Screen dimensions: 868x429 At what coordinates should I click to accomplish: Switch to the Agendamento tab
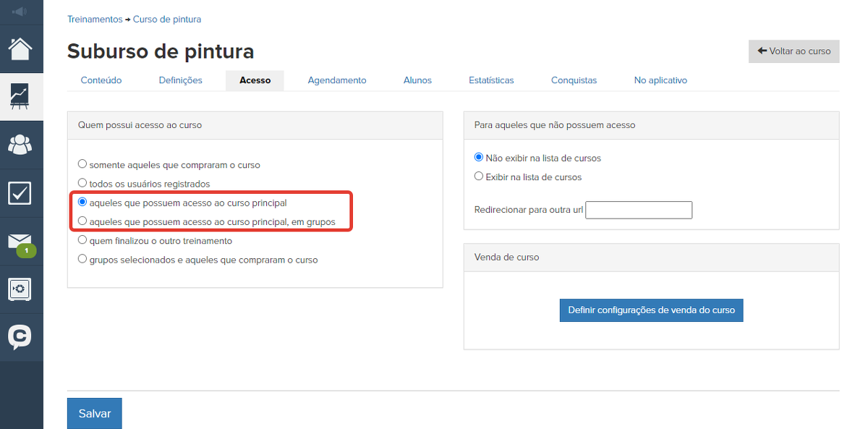[x=337, y=80]
